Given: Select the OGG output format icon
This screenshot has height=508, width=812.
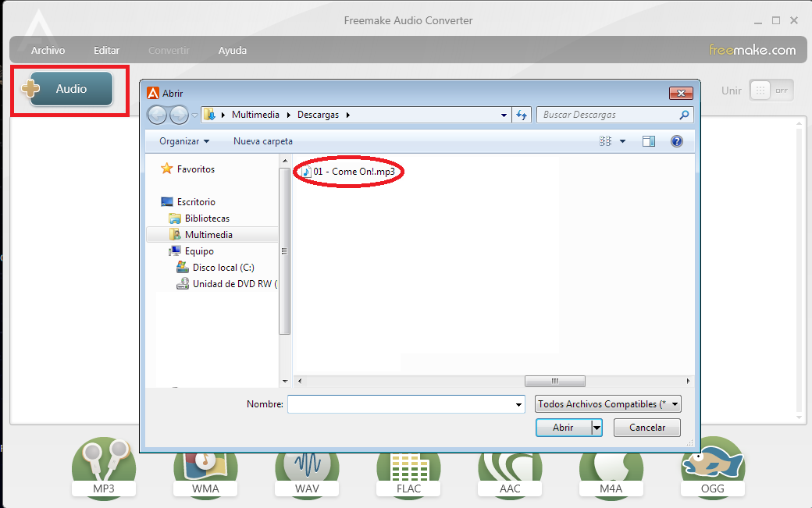Looking at the screenshot, I should [713, 468].
